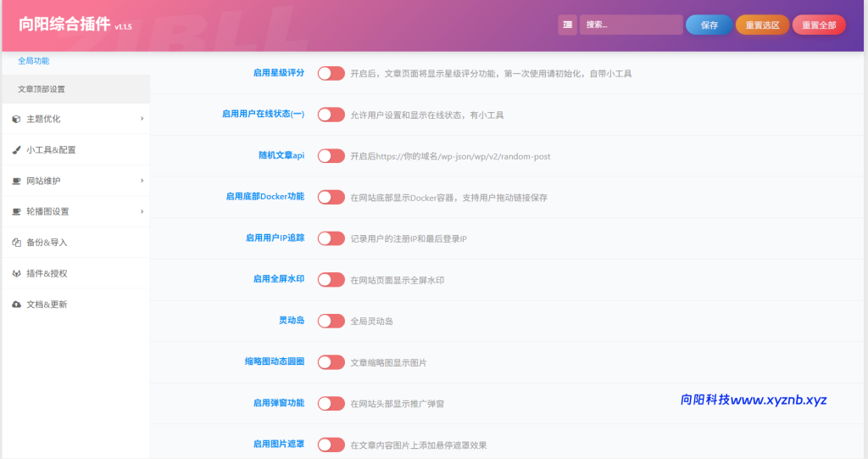Toggle the 启用用户IP追踪 switch
Screen dimensions: 868x459
coord(331,238)
